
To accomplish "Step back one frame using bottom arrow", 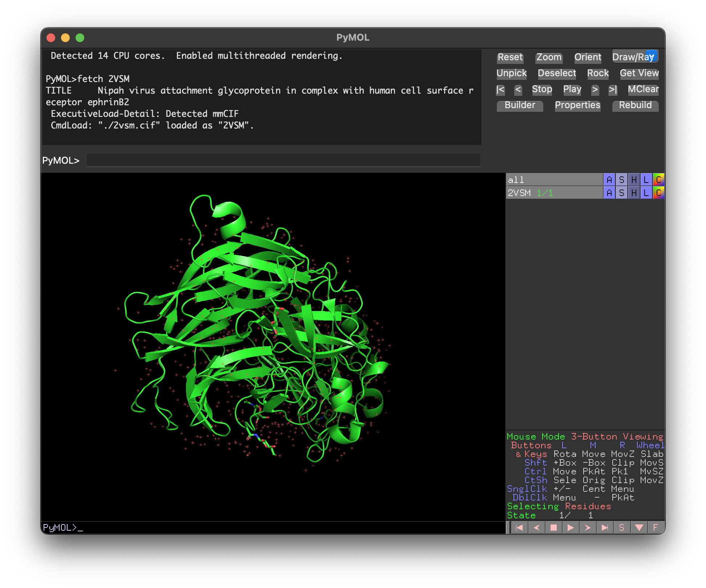I will coord(536,527).
